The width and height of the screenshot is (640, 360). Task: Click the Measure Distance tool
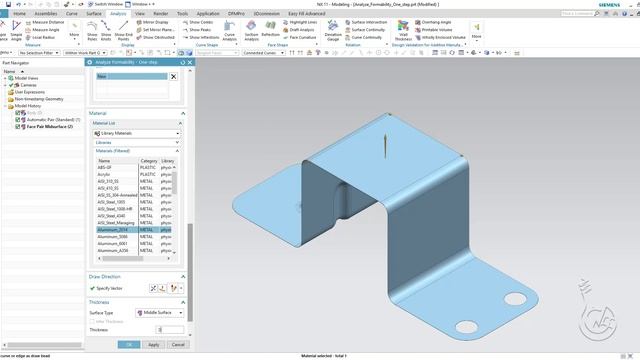click(x=45, y=22)
